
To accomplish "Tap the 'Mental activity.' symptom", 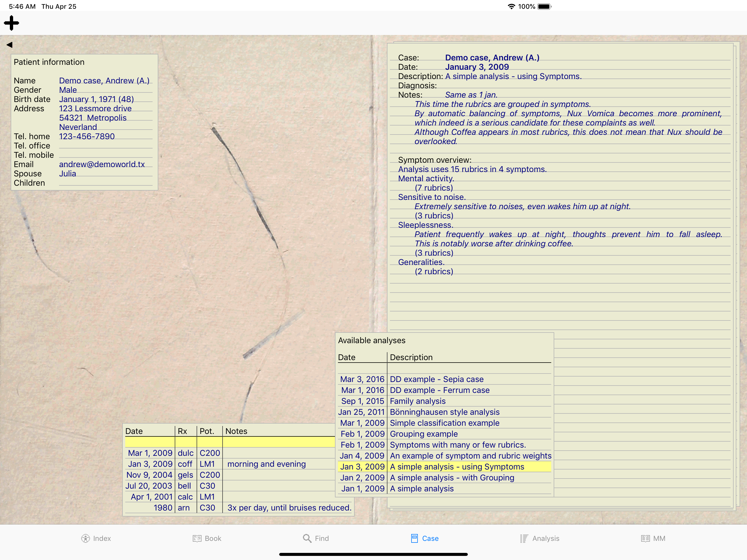I will [x=426, y=178].
